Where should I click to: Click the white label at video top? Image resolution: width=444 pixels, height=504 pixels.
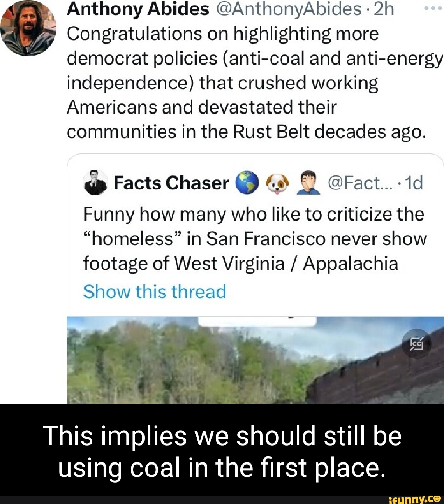[257, 321]
